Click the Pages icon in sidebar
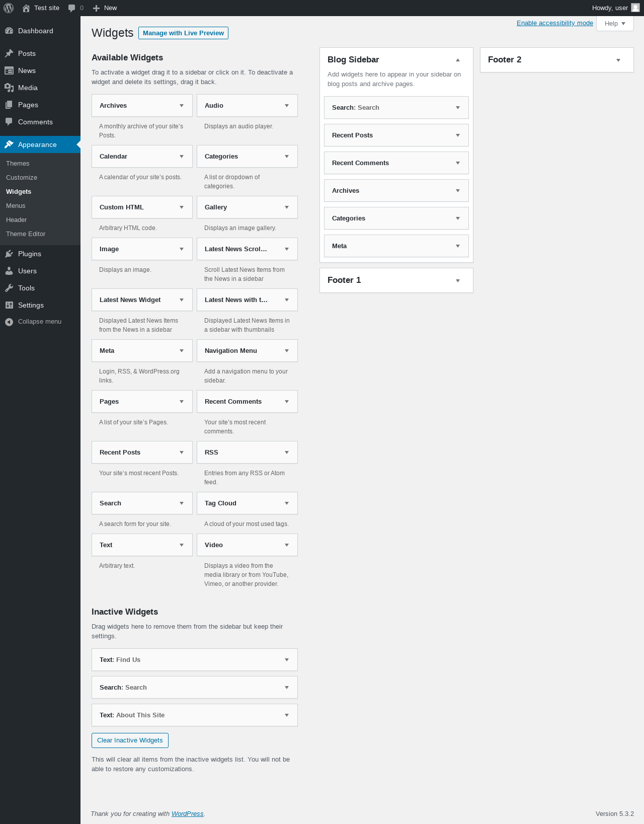 [x=9, y=105]
